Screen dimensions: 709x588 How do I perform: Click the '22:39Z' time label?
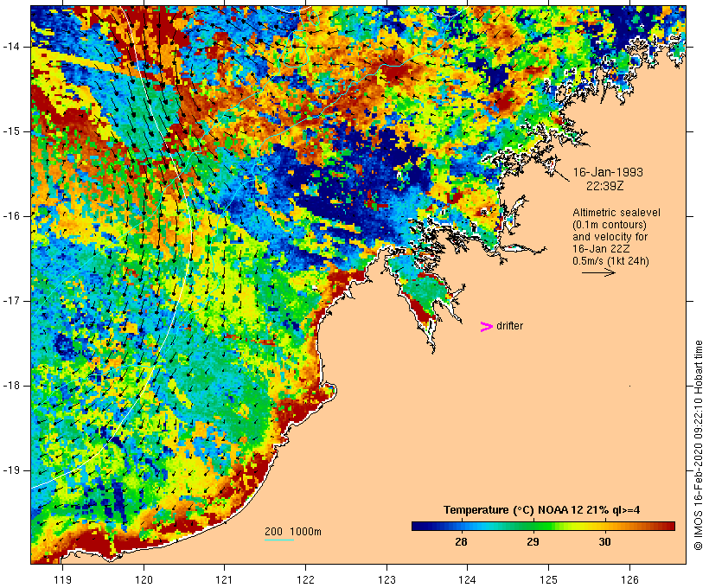click(x=605, y=186)
